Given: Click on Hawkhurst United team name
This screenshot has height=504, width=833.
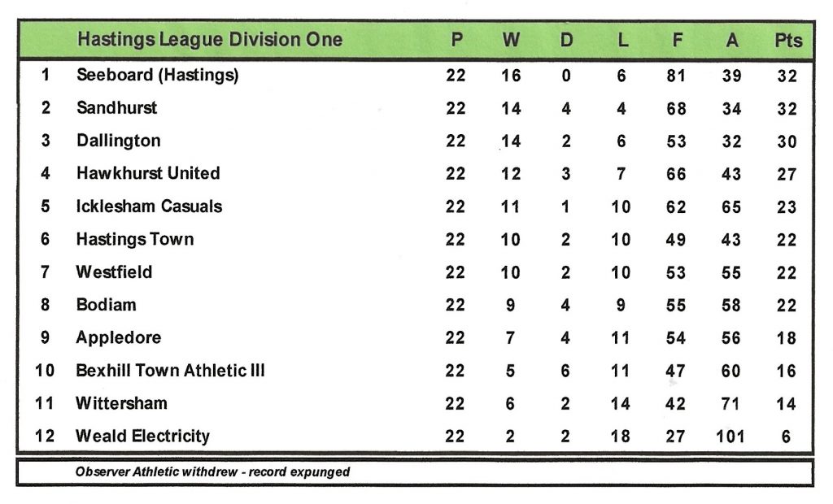Looking at the screenshot, I should click(x=147, y=173).
